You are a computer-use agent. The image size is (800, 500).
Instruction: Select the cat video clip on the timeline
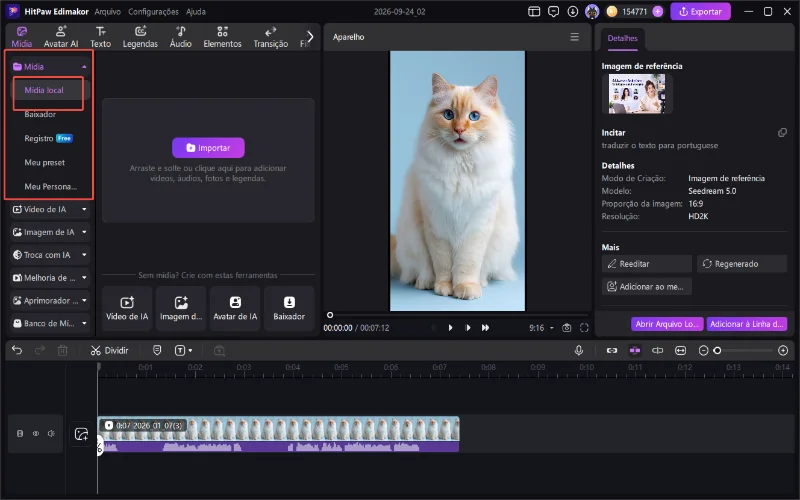tap(279, 434)
